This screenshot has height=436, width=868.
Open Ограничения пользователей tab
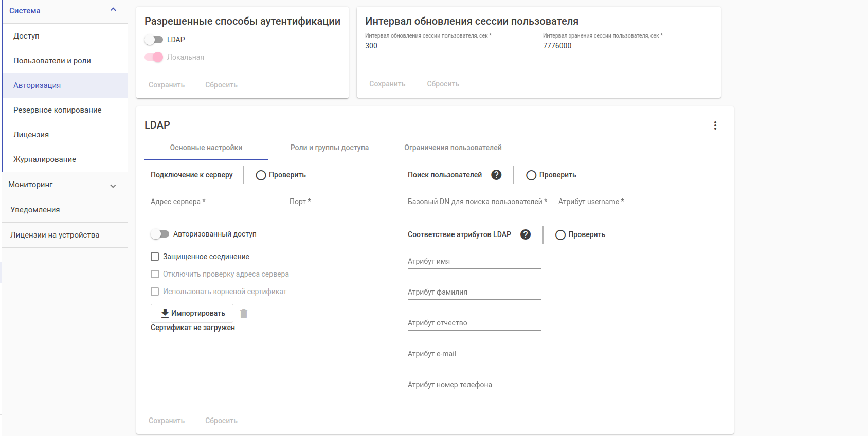[453, 148]
